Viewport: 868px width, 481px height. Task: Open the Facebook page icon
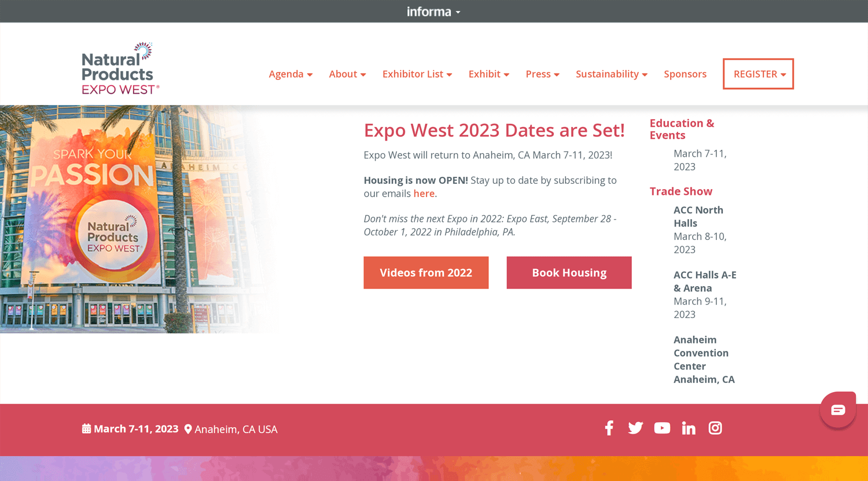(609, 428)
